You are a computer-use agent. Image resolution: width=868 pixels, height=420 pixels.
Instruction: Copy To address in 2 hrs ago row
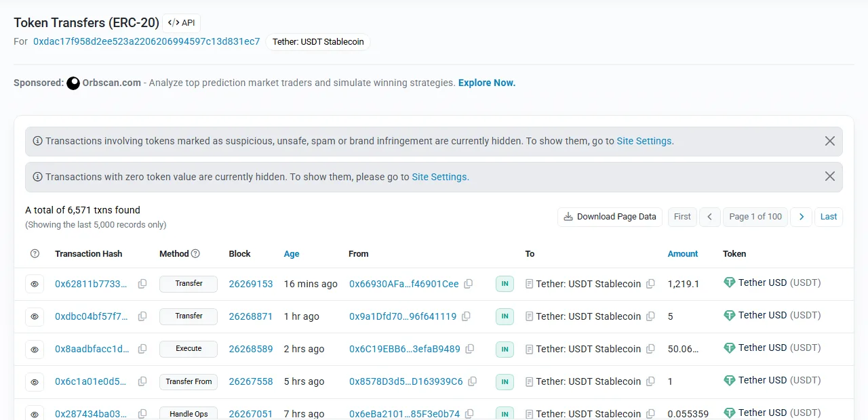point(650,349)
